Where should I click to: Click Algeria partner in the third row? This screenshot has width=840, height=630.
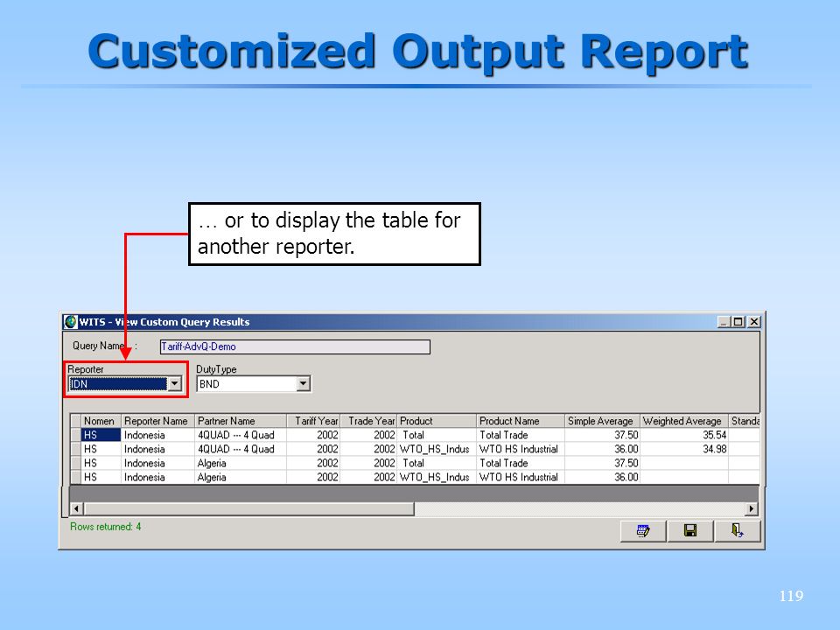[241, 463]
